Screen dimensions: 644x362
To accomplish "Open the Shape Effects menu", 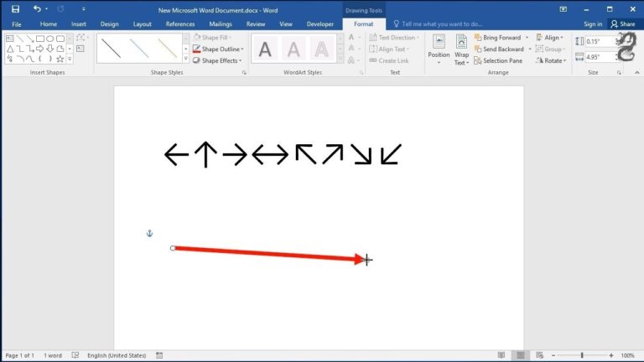I will 217,60.
